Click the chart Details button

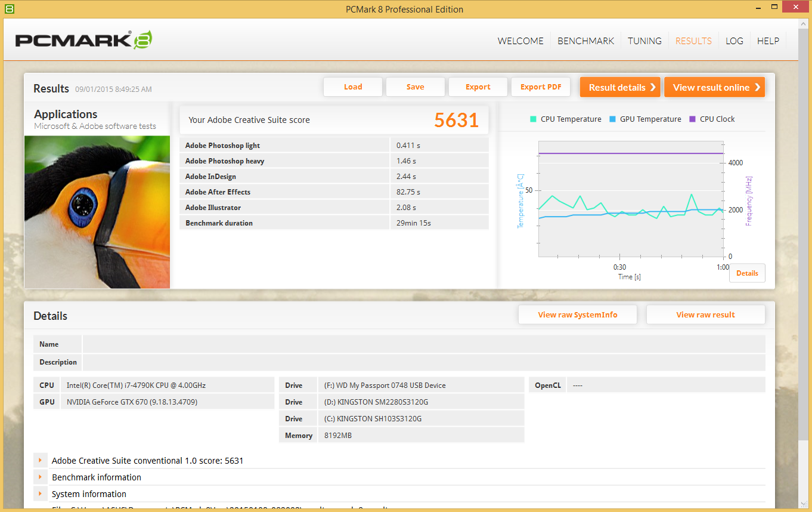(747, 273)
